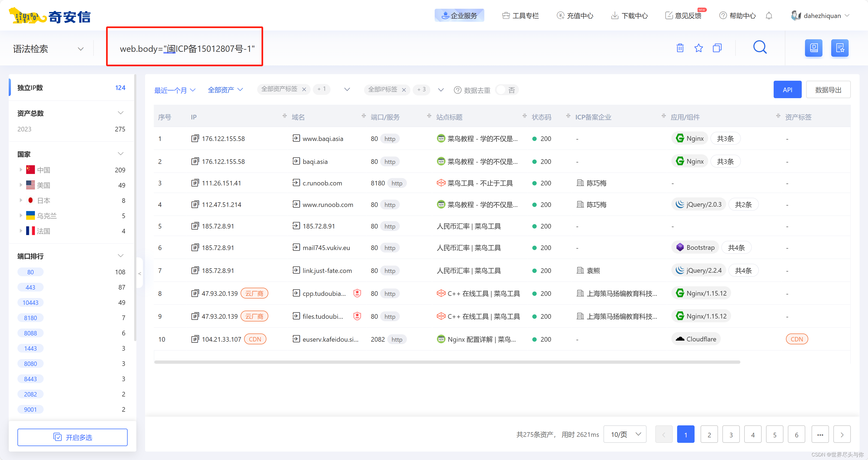Collapse the 资产总数 section
This screenshot has width=868, height=460.
[120, 113]
